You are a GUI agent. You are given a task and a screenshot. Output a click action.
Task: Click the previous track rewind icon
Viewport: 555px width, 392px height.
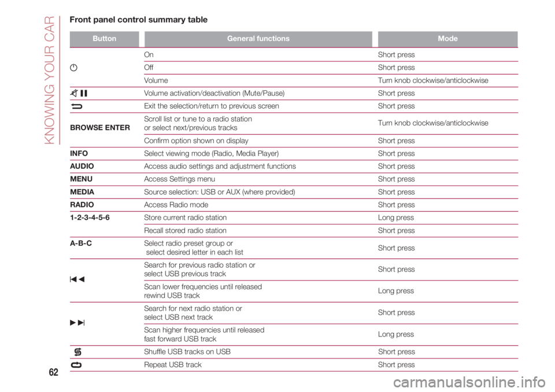tap(77, 279)
